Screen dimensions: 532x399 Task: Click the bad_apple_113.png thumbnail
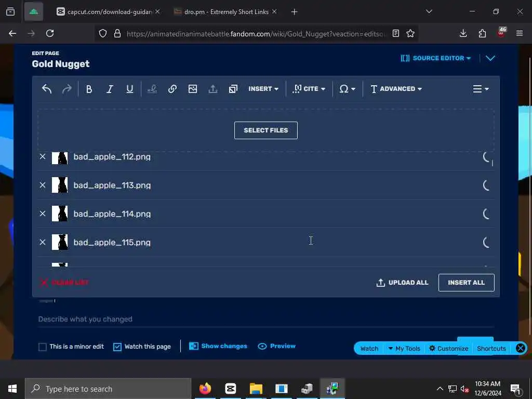[x=60, y=185]
